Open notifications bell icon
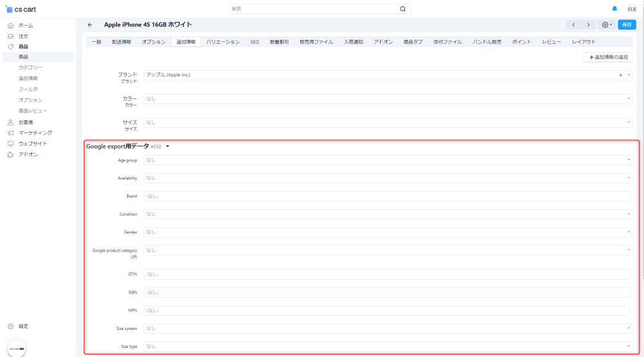The width and height of the screenshot is (644, 357). point(614,8)
